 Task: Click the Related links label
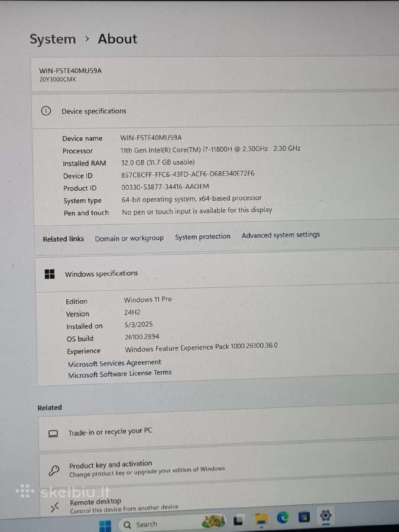tap(63, 239)
